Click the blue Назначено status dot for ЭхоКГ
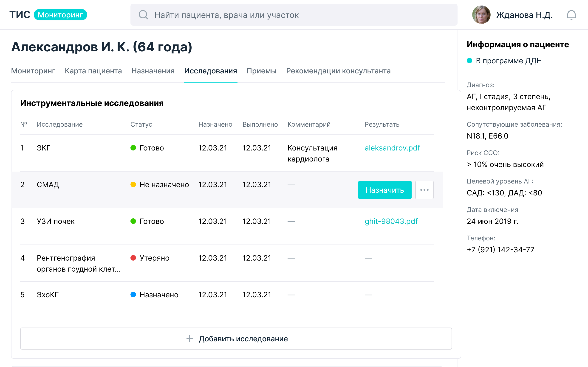The image size is (588, 367). pyautogui.click(x=133, y=295)
